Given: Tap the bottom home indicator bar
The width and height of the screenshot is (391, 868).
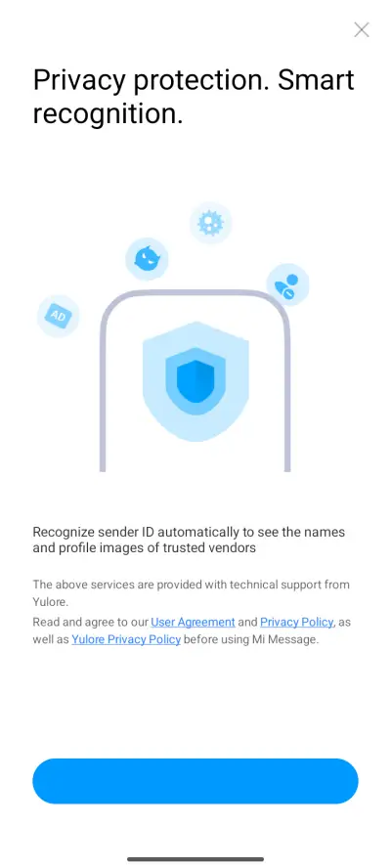Looking at the screenshot, I should pos(195,859).
